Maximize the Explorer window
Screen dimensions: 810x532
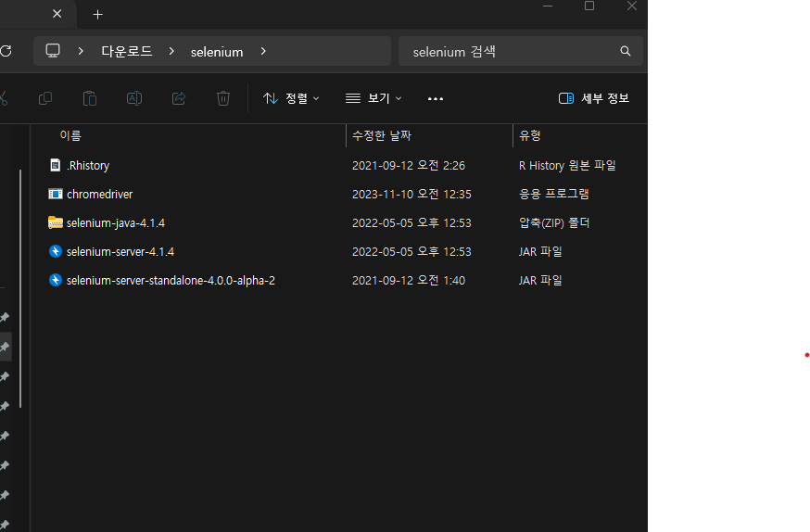pos(589,6)
